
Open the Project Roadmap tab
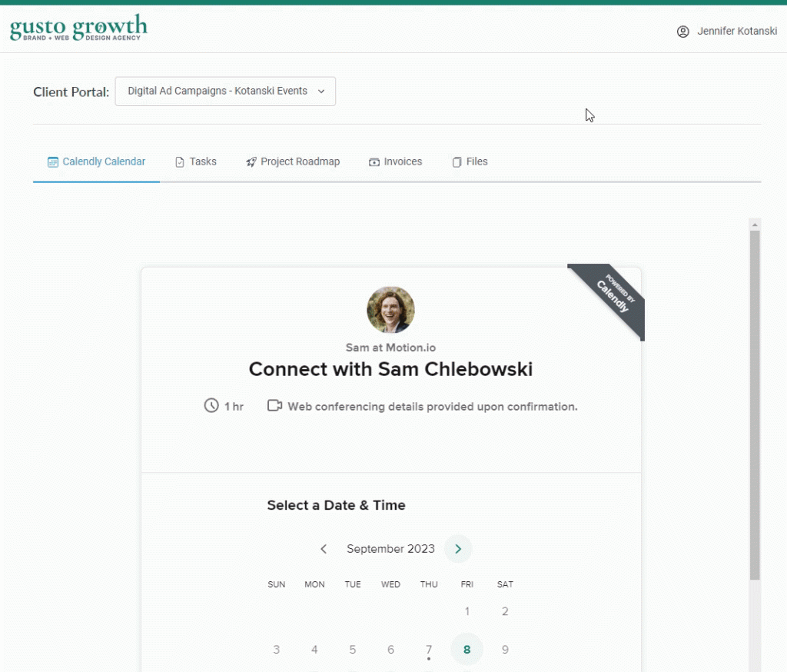coord(293,161)
